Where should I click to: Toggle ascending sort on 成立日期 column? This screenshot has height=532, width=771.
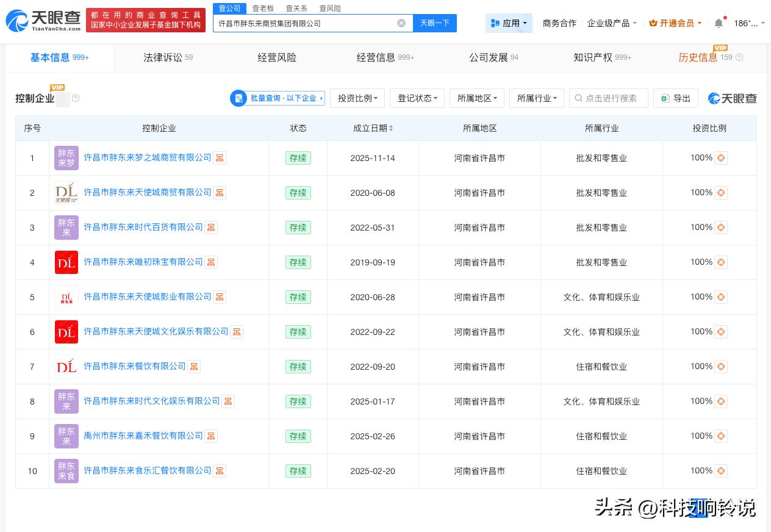coord(392,125)
